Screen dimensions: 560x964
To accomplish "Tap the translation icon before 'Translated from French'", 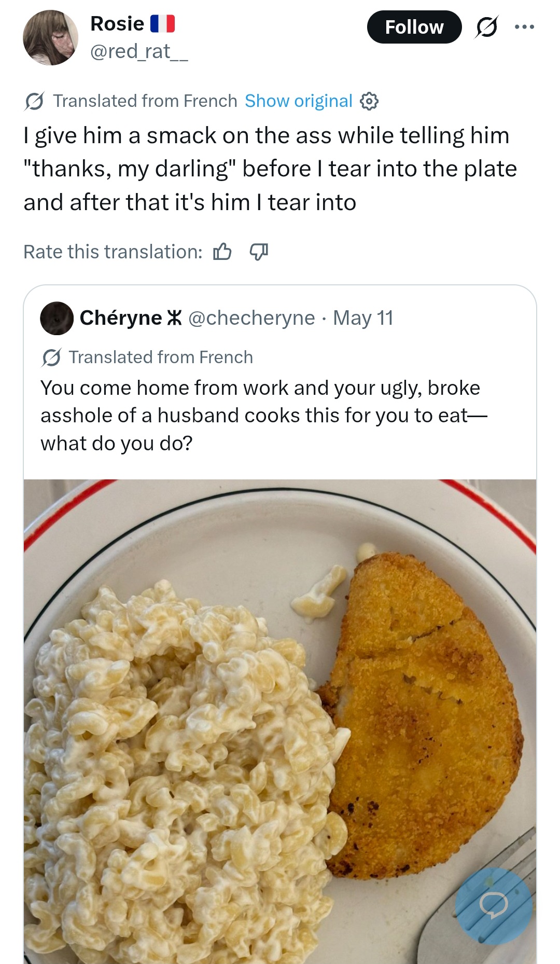I will coord(34,101).
